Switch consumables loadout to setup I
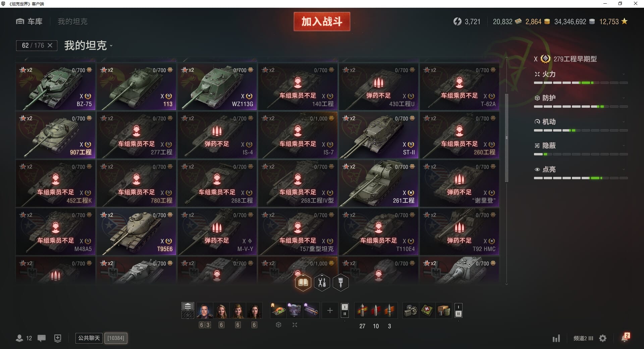The height and width of the screenshot is (349, 644). pos(459,307)
